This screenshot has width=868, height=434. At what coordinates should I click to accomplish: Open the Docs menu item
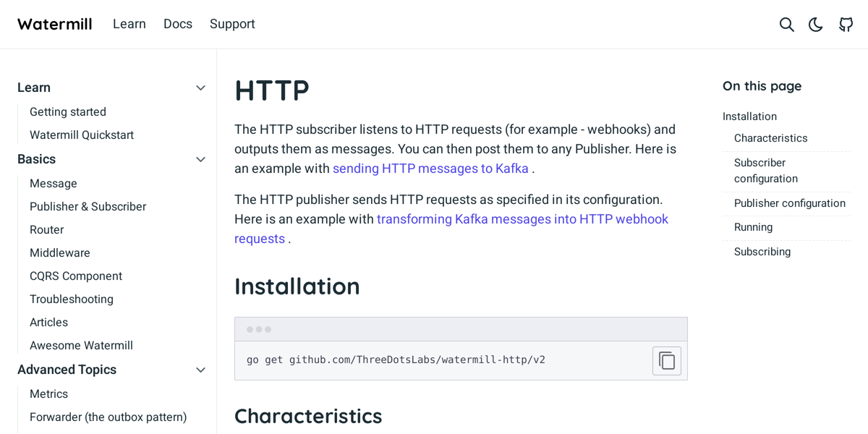[178, 24]
